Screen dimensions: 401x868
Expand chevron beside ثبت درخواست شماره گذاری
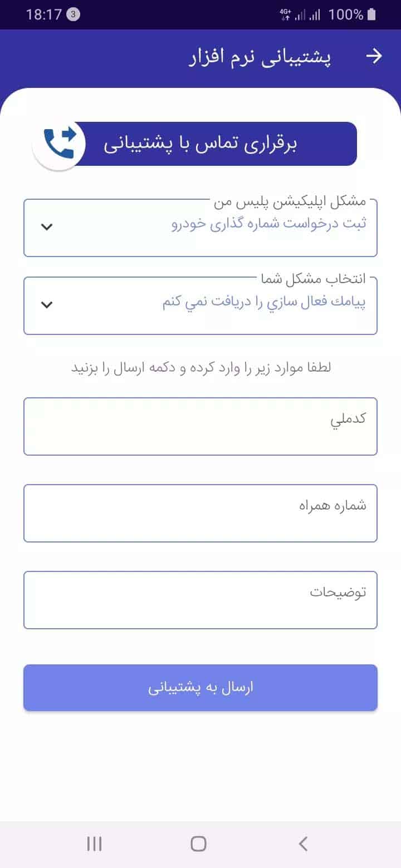point(47,226)
